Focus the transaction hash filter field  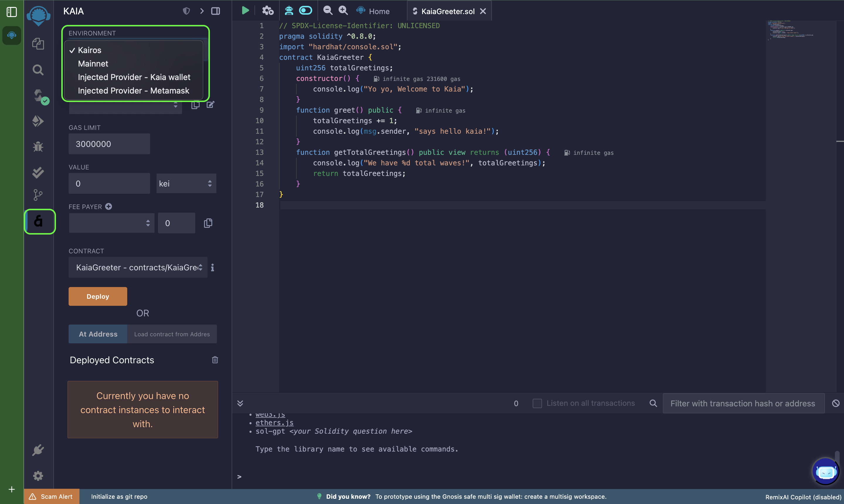click(x=743, y=403)
